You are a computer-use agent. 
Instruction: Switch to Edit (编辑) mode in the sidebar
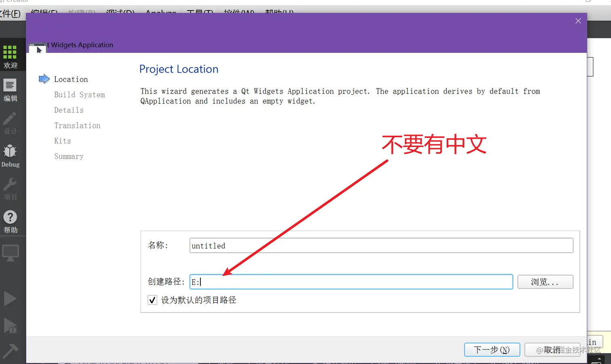tap(10, 90)
